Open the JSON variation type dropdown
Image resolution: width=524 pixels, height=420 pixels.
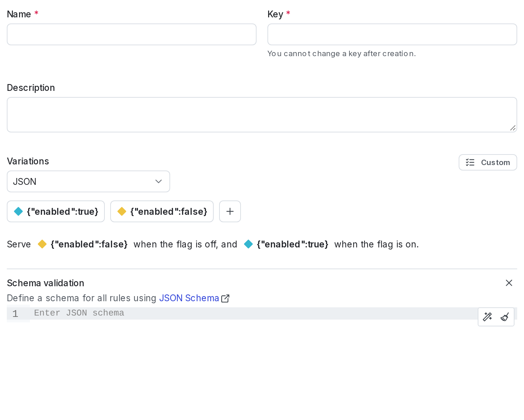(x=88, y=181)
